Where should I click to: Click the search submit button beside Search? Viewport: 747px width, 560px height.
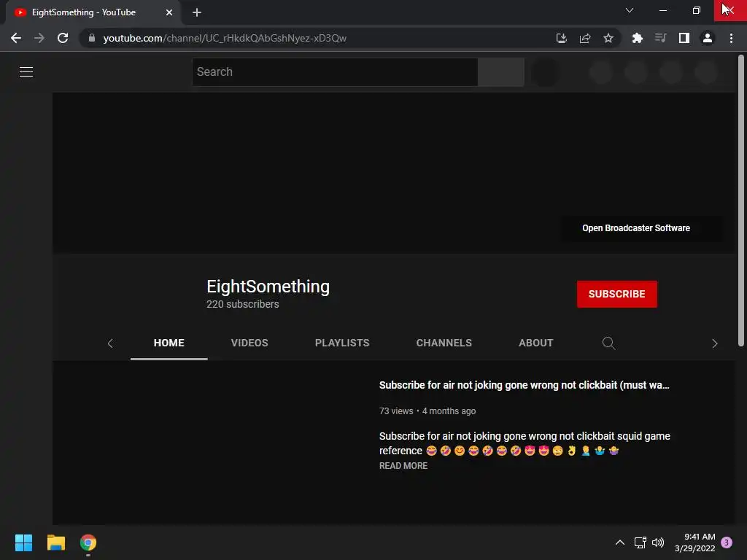pyautogui.click(x=501, y=72)
